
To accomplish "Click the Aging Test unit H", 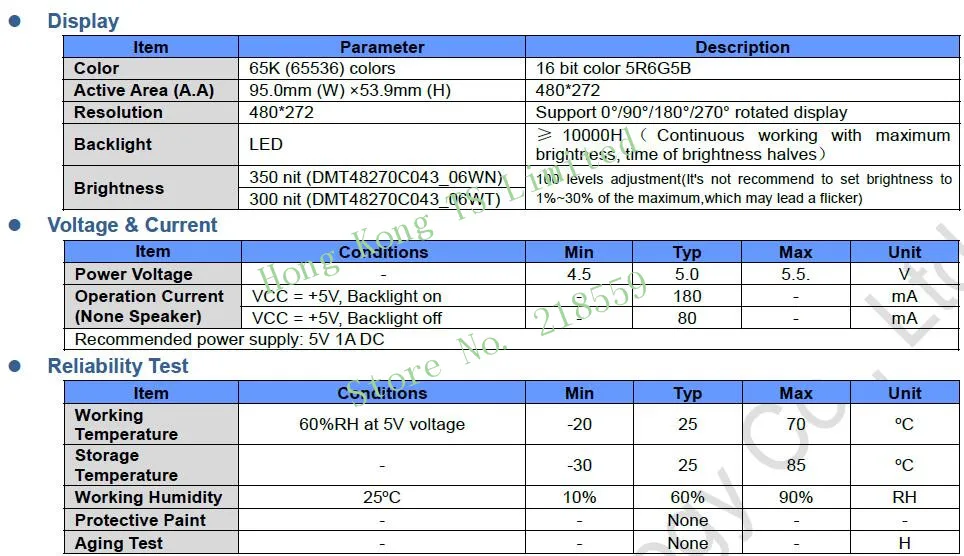I will [904, 543].
